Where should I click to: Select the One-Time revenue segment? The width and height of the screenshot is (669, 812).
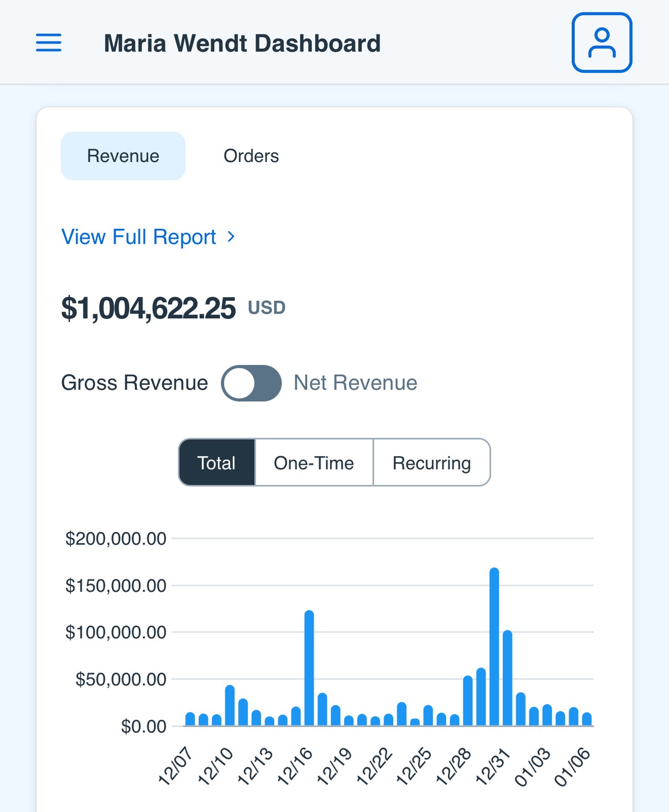(x=313, y=463)
